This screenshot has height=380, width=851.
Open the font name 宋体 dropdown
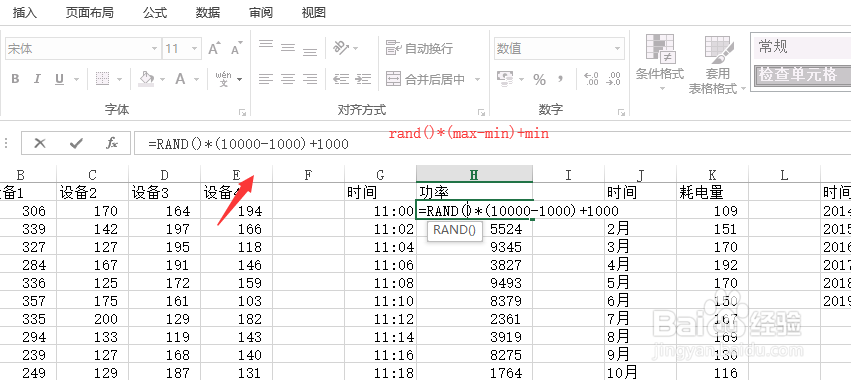[154, 49]
